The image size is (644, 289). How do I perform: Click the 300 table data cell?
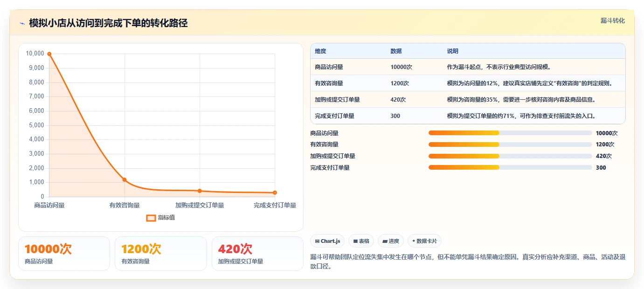[x=395, y=116]
